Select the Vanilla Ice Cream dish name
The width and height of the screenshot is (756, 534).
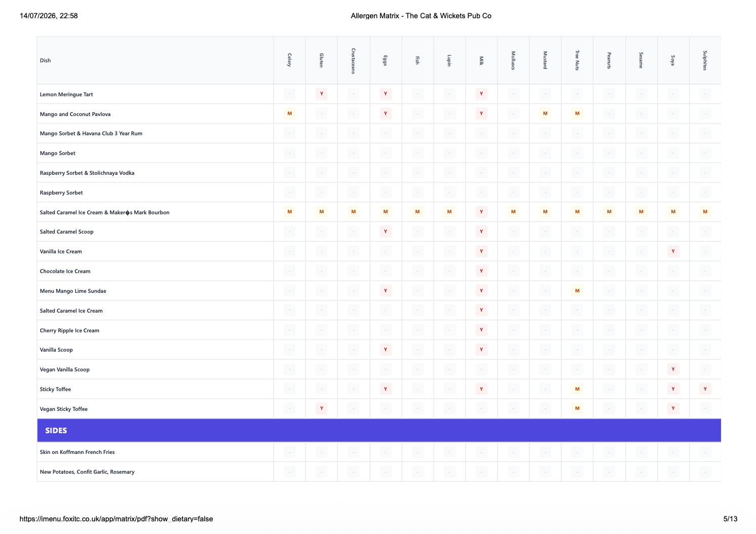point(61,251)
